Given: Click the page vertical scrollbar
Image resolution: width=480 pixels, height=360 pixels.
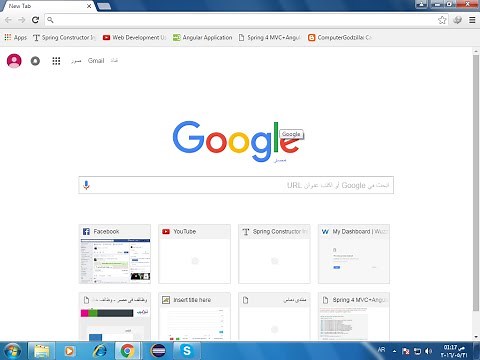Looking at the screenshot, I should pyautogui.click(x=476, y=183).
